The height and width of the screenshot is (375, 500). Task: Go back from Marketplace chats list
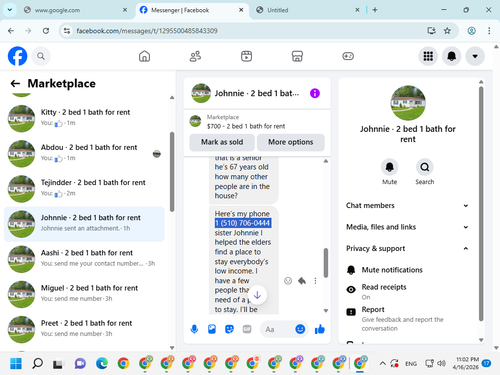click(15, 83)
